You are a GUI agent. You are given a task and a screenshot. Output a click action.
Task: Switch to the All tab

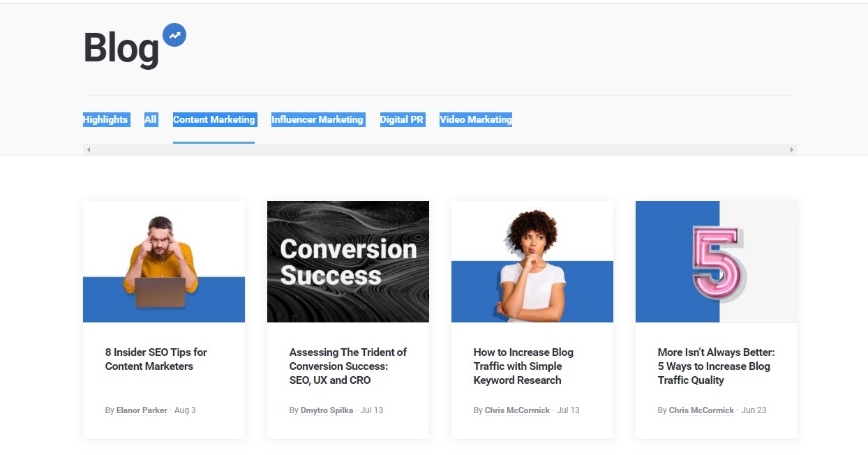tap(150, 119)
